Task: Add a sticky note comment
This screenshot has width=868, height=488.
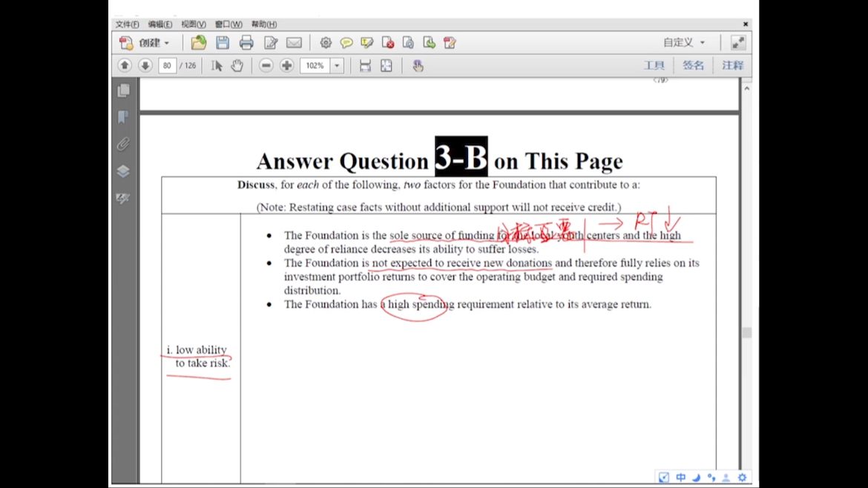Action: (346, 43)
